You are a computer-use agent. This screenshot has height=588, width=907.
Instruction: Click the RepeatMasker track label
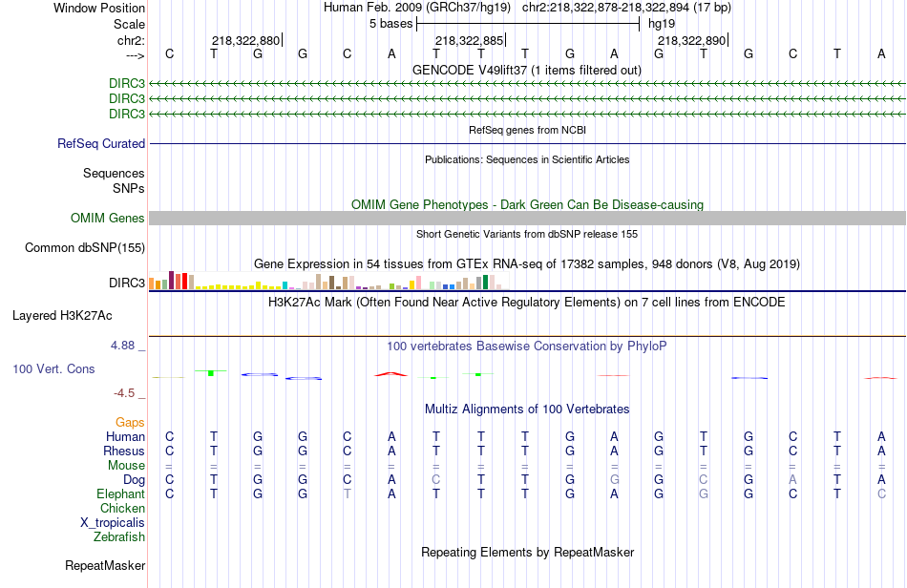pyautogui.click(x=105, y=565)
